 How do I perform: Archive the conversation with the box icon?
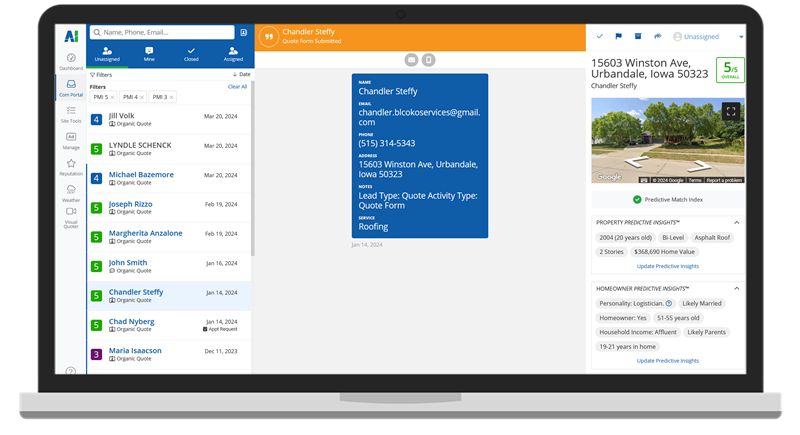[x=638, y=36]
